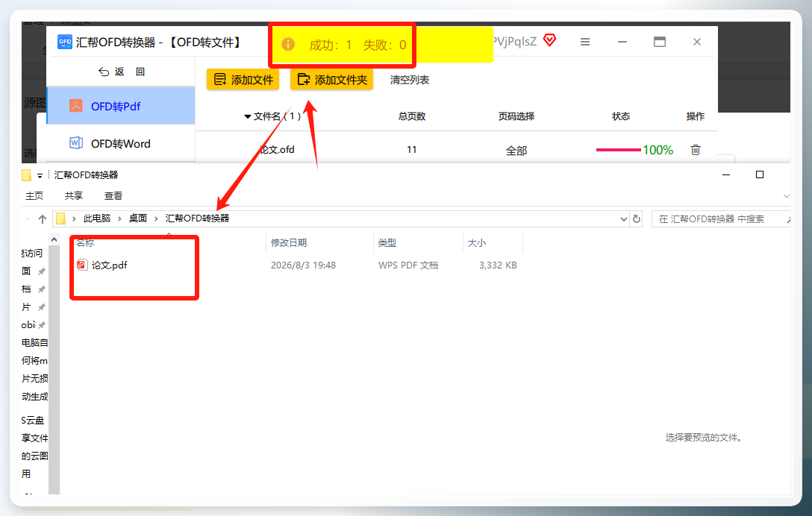Refresh the Explorer folder view

(x=637, y=219)
